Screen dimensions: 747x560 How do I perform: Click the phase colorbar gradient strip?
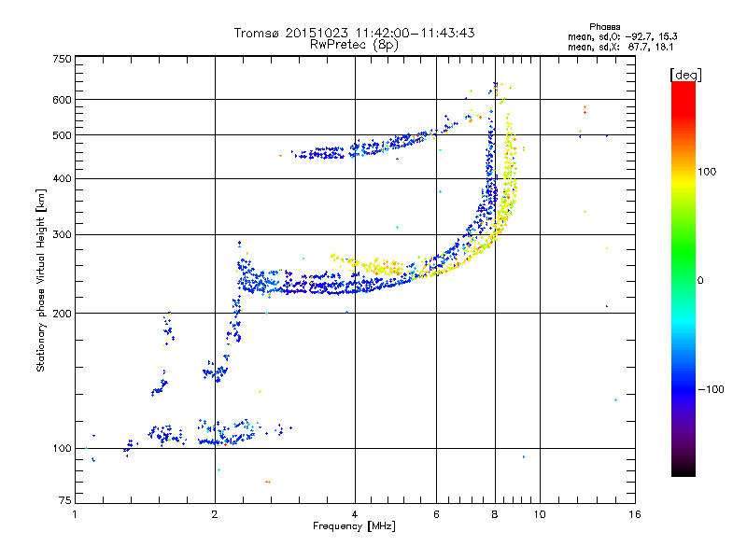(x=684, y=278)
